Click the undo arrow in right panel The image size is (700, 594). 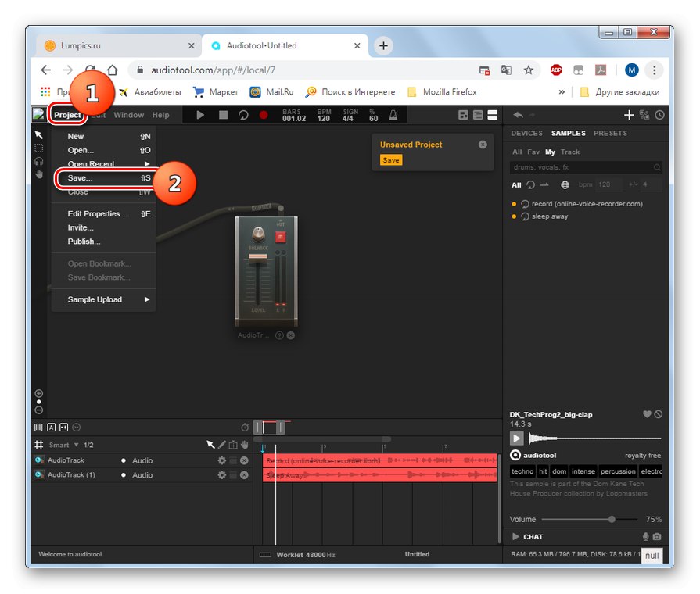(518, 115)
